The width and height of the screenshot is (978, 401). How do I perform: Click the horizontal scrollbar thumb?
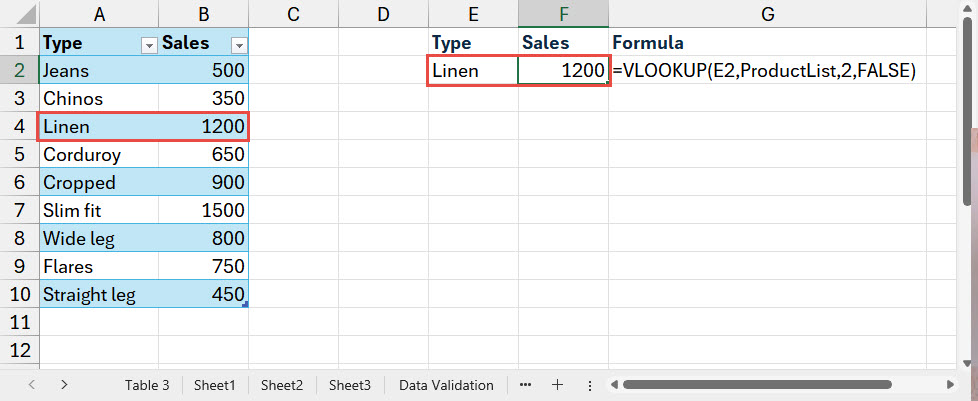[780, 385]
